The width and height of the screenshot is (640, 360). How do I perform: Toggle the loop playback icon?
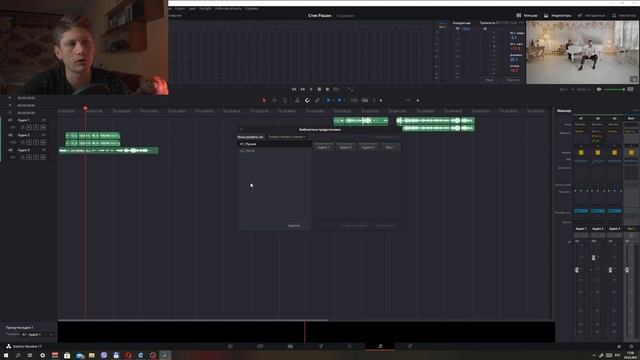336,89
